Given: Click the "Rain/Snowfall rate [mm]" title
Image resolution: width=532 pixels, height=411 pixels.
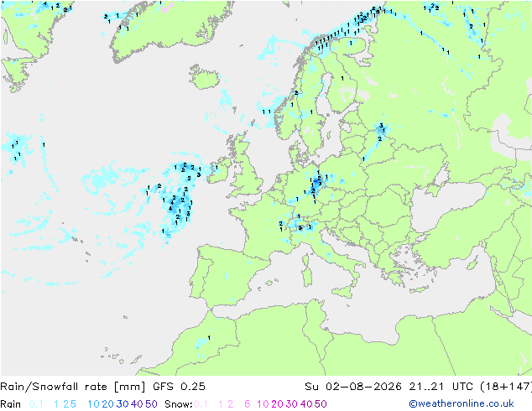Looking at the screenshot, I should [73, 387].
